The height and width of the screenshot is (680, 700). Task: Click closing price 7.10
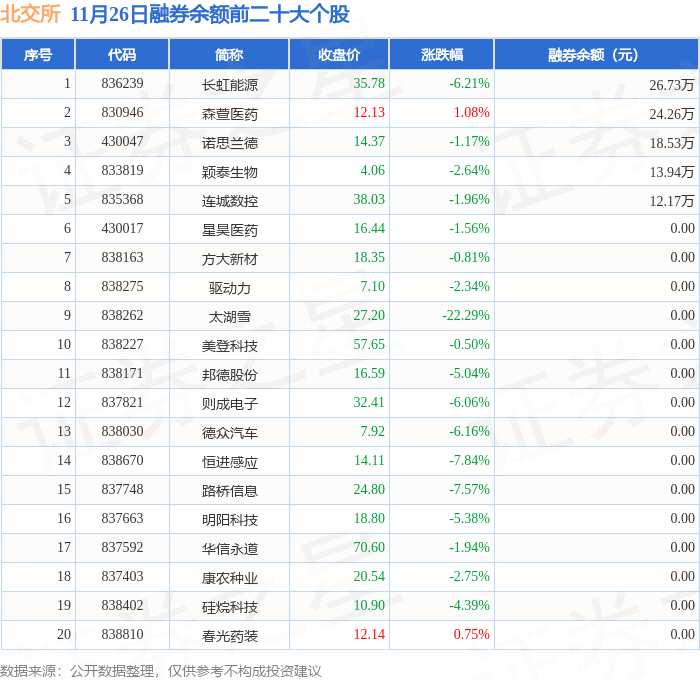pos(372,287)
